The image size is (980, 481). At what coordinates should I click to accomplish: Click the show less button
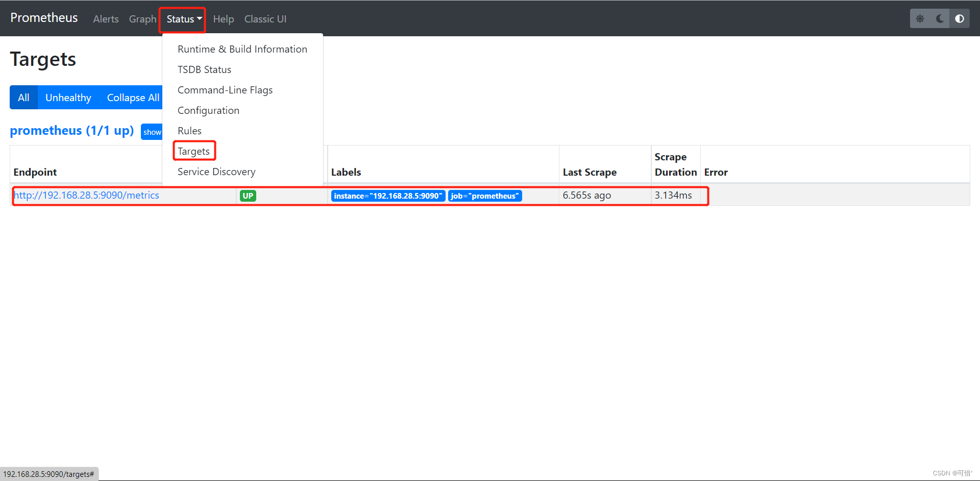pos(152,132)
